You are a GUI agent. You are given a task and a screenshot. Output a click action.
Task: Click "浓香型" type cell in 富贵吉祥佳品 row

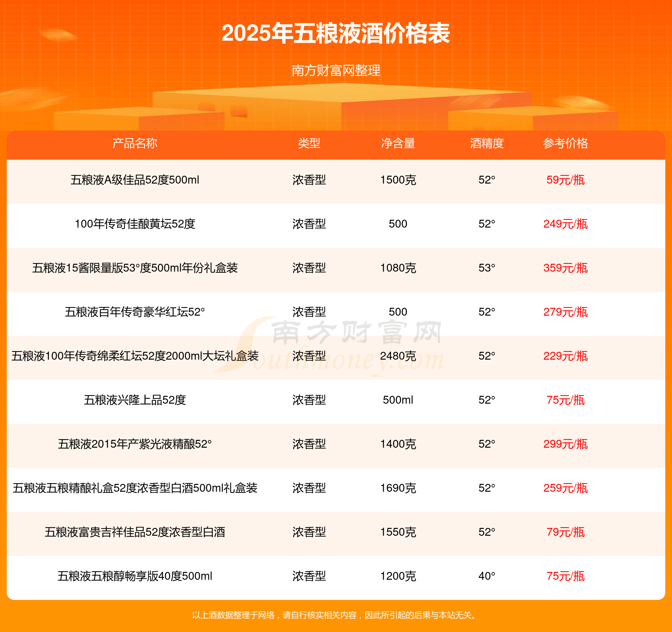pyautogui.click(x=309, y=532)
